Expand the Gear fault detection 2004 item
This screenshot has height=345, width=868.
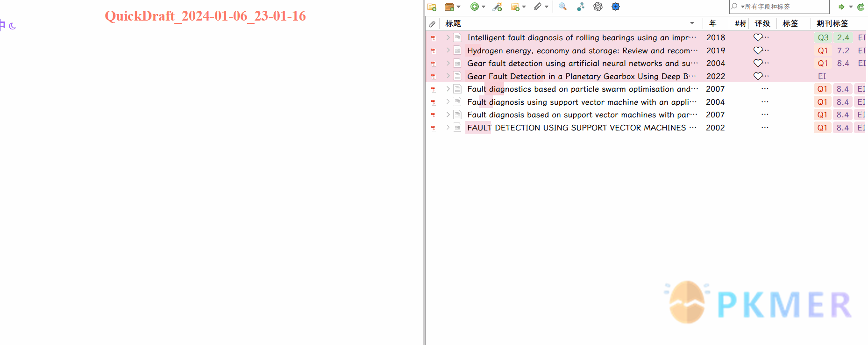(448, 63)
